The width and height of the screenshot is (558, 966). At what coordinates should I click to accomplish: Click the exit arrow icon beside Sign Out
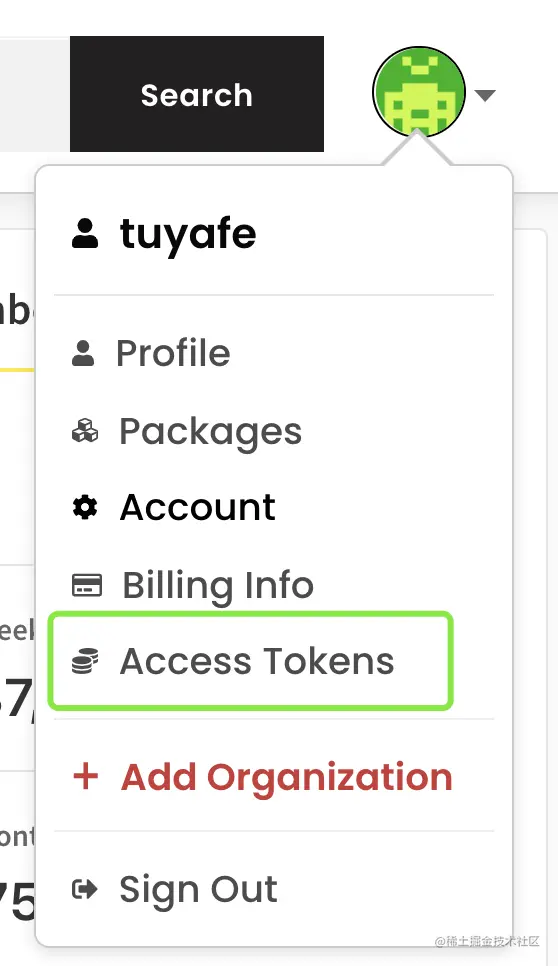pos(85,889)
